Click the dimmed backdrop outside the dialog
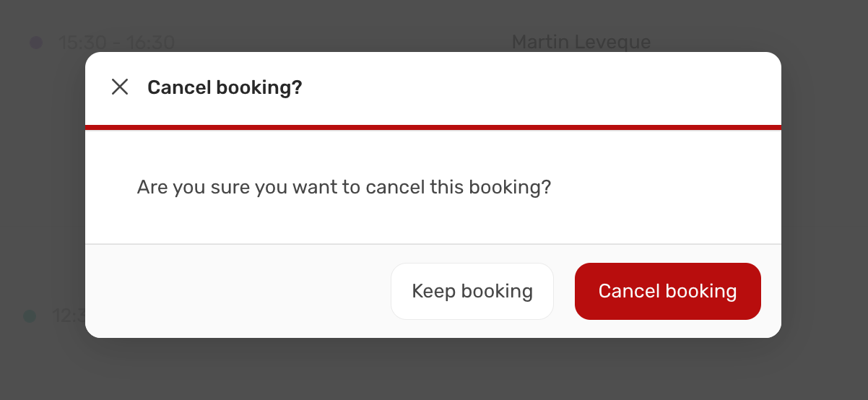The height and width of the screenshot is (400, 868). [x=43, y=181]
